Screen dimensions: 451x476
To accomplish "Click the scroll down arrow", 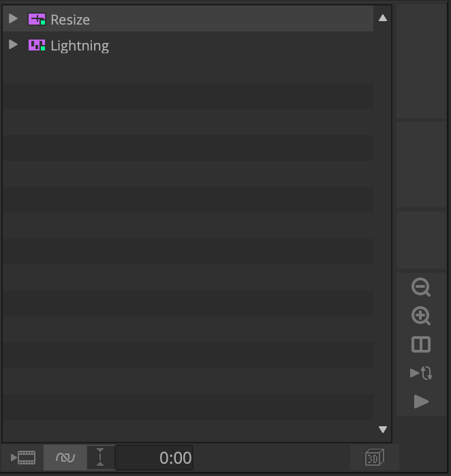I will point(383,430).
